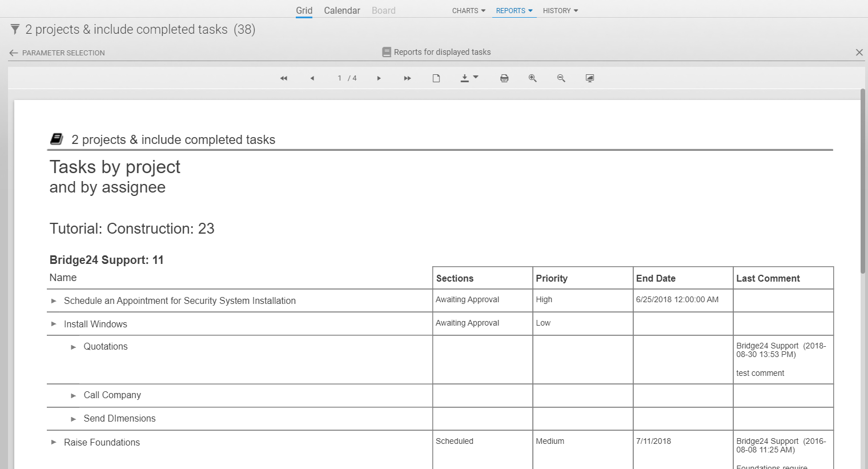Click the page number field

pos(340,78)
